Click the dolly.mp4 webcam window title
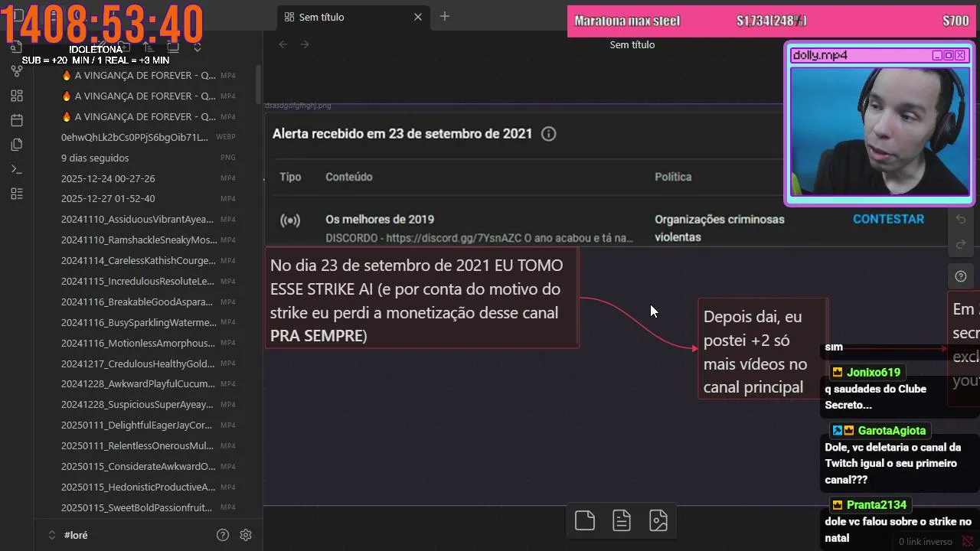980x551 pixels. (x=820, y=55)
